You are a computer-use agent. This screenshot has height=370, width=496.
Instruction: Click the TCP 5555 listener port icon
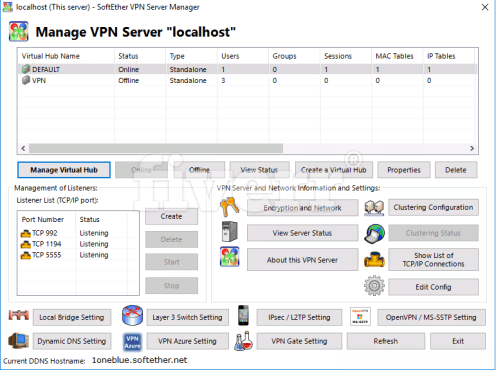pyautogui.click(x=26, y=255)
